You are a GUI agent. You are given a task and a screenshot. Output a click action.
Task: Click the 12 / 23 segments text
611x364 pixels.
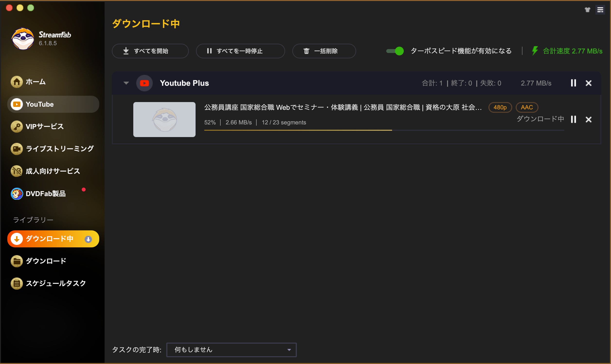click(284, 122)
